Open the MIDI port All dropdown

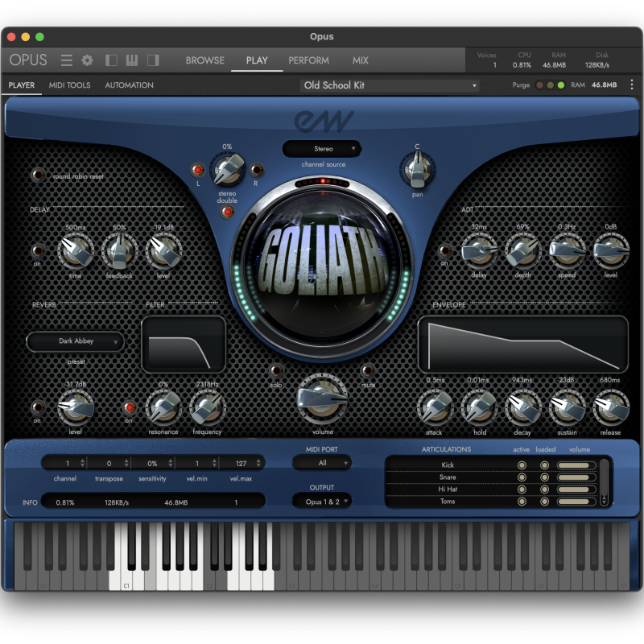pos(321,463)
